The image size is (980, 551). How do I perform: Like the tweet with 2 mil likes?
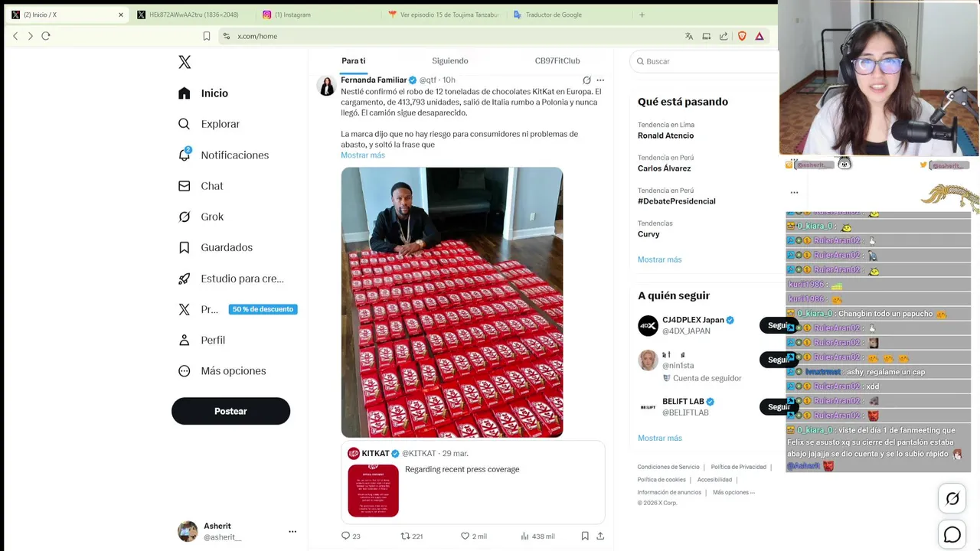click(x=473, y=536)
